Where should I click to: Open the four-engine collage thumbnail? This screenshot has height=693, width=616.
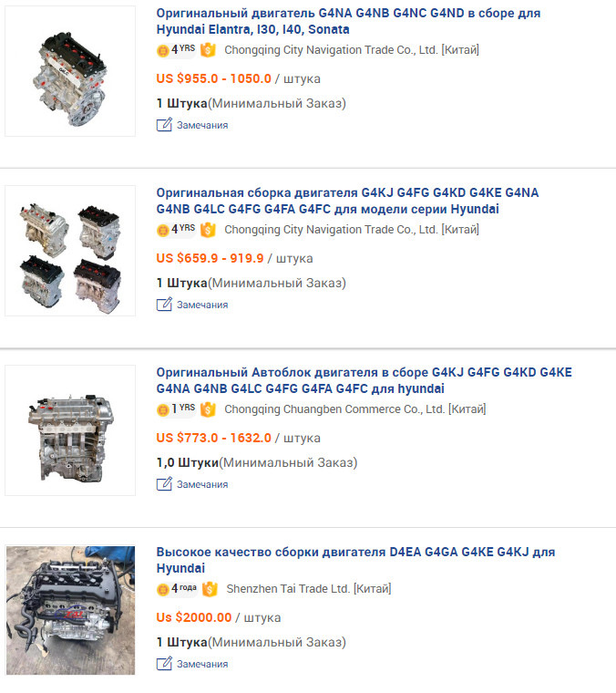pyautogui.click(x=70, y=251)
